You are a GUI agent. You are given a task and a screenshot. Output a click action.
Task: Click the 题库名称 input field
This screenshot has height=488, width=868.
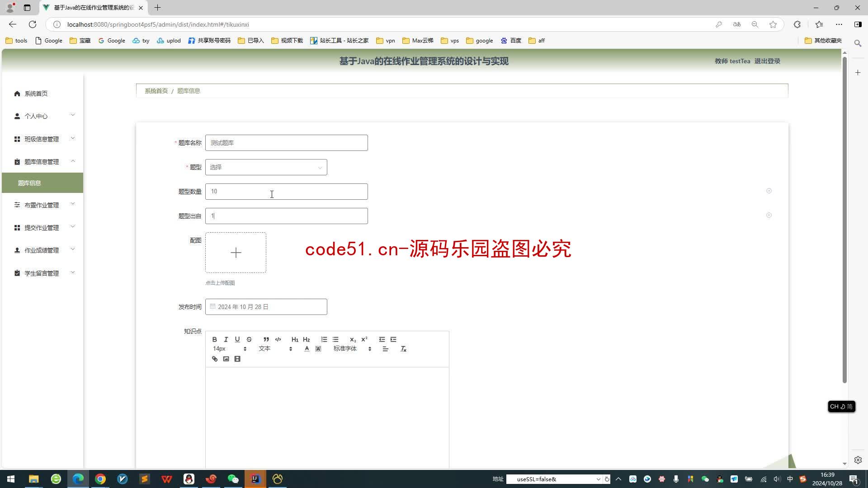[x=287, y=143]
